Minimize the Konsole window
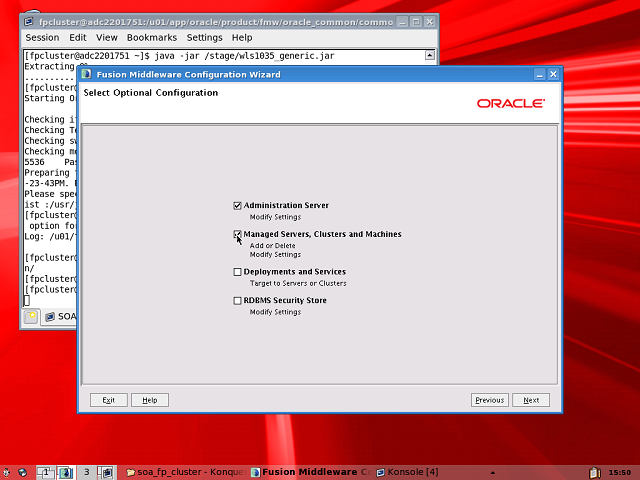 tap(402, 22)
